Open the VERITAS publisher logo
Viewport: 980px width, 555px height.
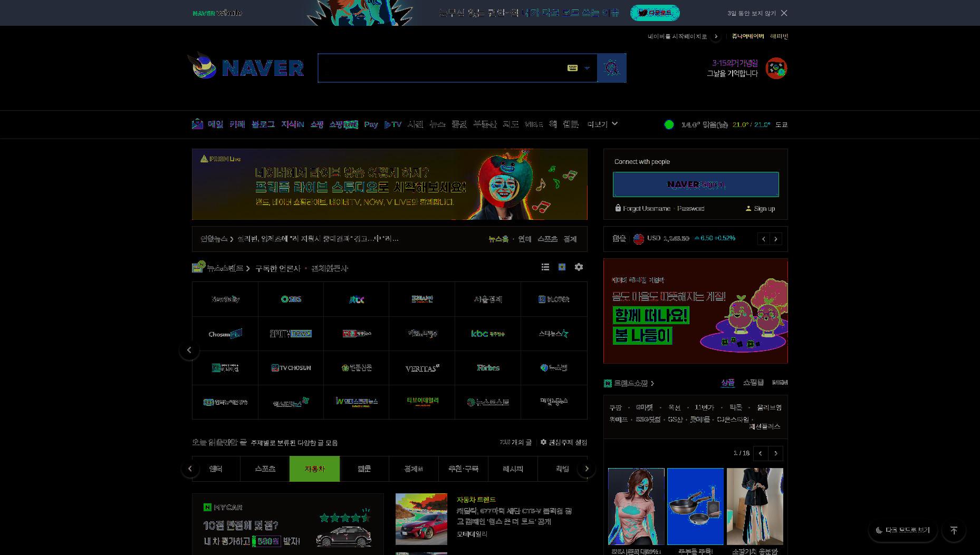pos(422,368)
